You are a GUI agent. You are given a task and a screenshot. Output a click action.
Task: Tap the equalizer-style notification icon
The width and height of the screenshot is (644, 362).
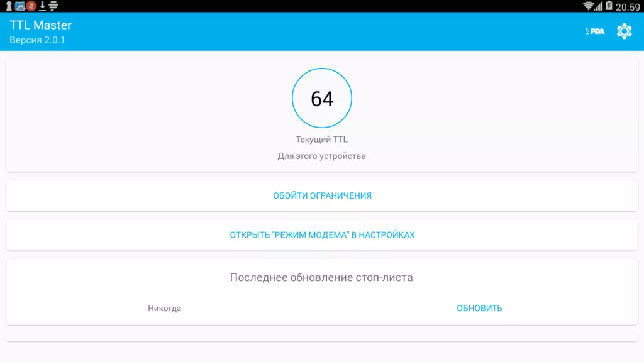coord(53,6)
